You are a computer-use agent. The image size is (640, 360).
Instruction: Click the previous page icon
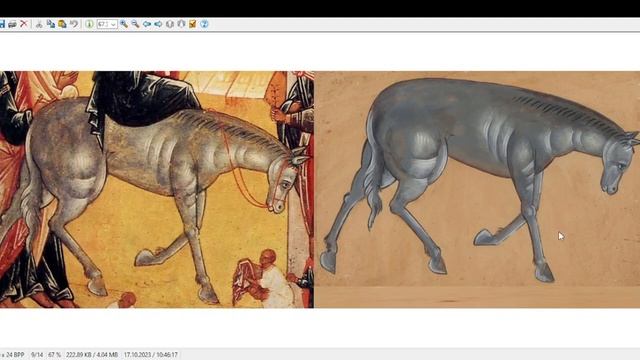(x=170, y=24)
